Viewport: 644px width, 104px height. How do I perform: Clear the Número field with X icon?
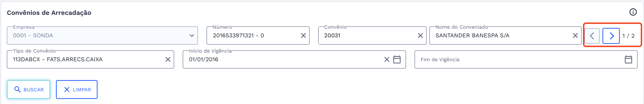[303, 36]
